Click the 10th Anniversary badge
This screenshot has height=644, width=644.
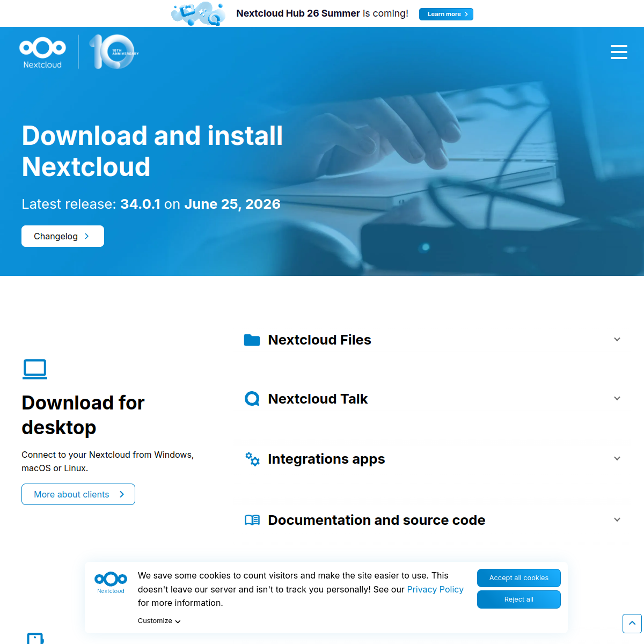(x=114, y=52)
